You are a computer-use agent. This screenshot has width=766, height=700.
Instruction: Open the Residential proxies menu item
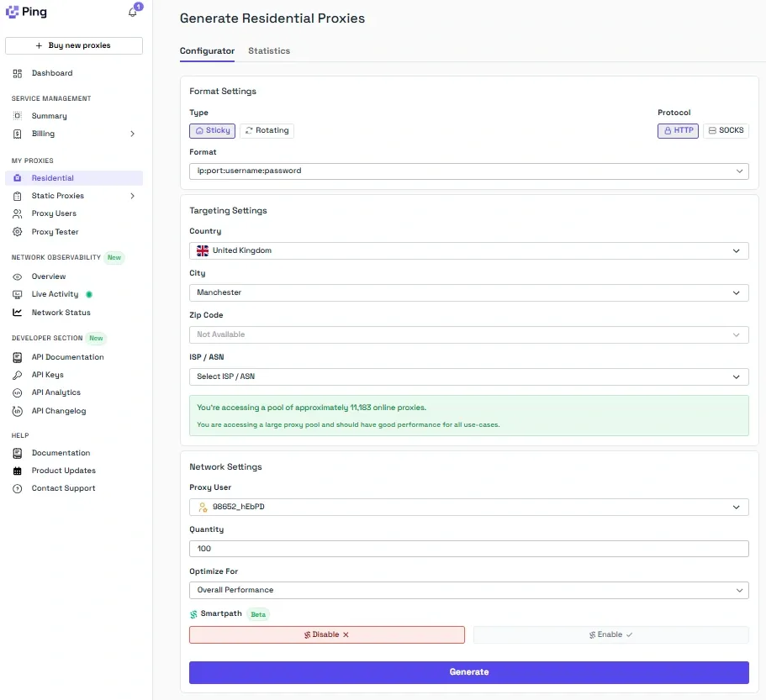(x=53, y=178)
